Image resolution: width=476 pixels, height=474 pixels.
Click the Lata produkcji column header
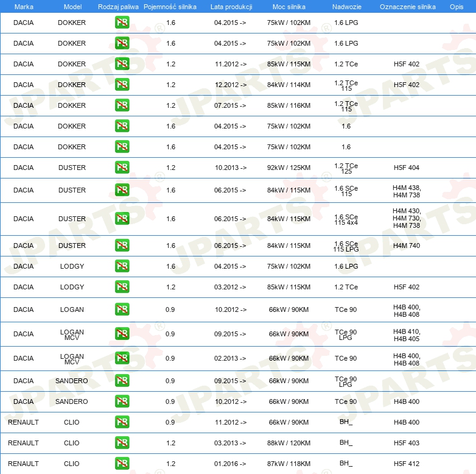231,6
